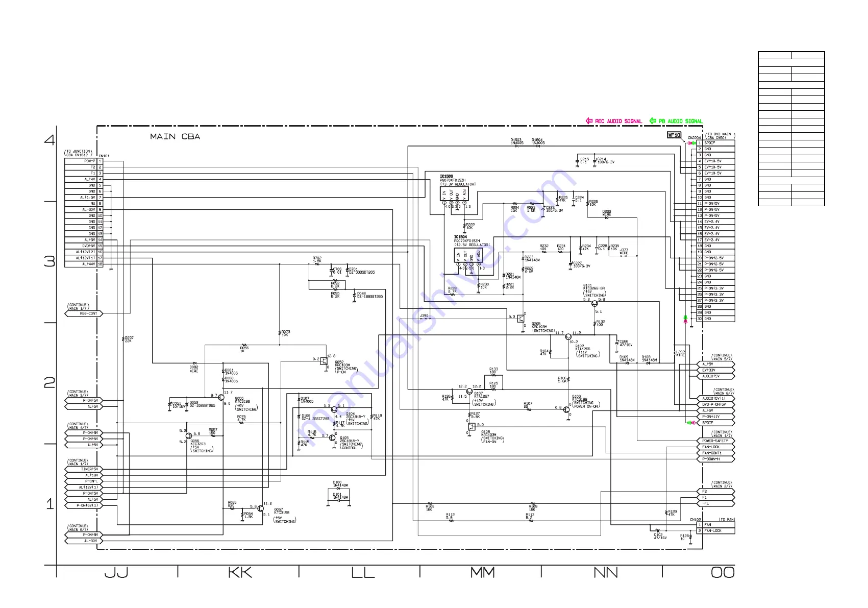Click the Q205 KRC103M switching transistor box
Screen dimensions: 868x608
tap(520, 319)
